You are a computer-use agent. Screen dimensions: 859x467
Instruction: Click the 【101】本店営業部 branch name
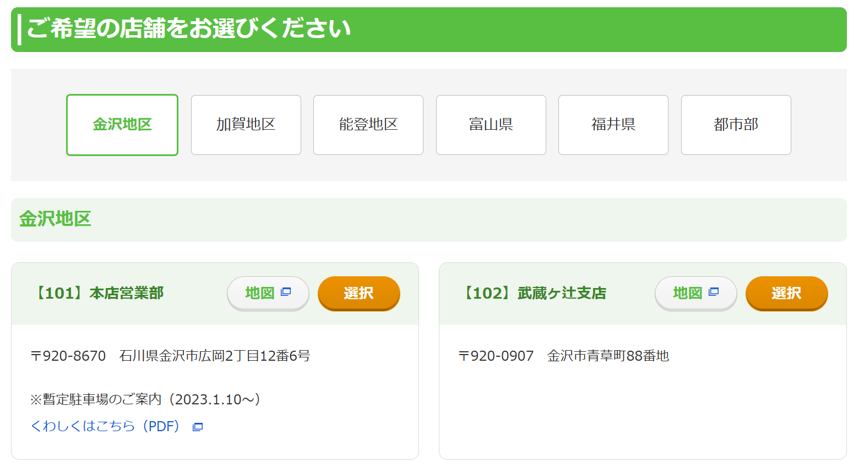98,293
